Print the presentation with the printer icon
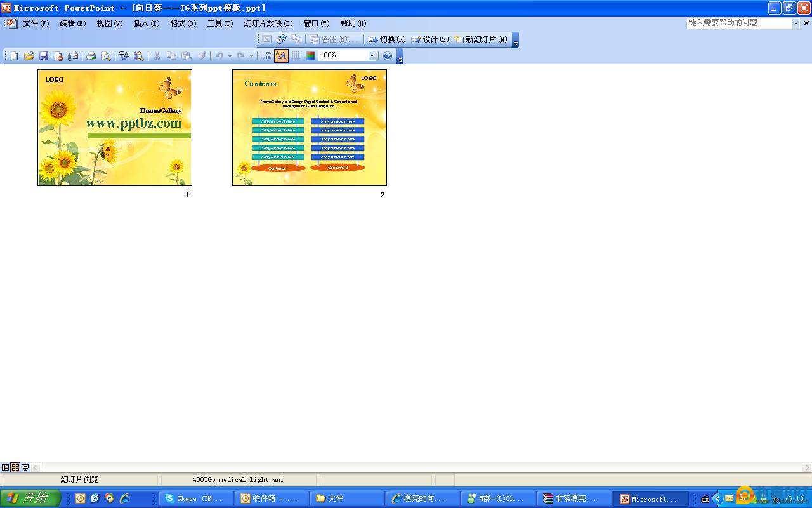 [91, 56]
